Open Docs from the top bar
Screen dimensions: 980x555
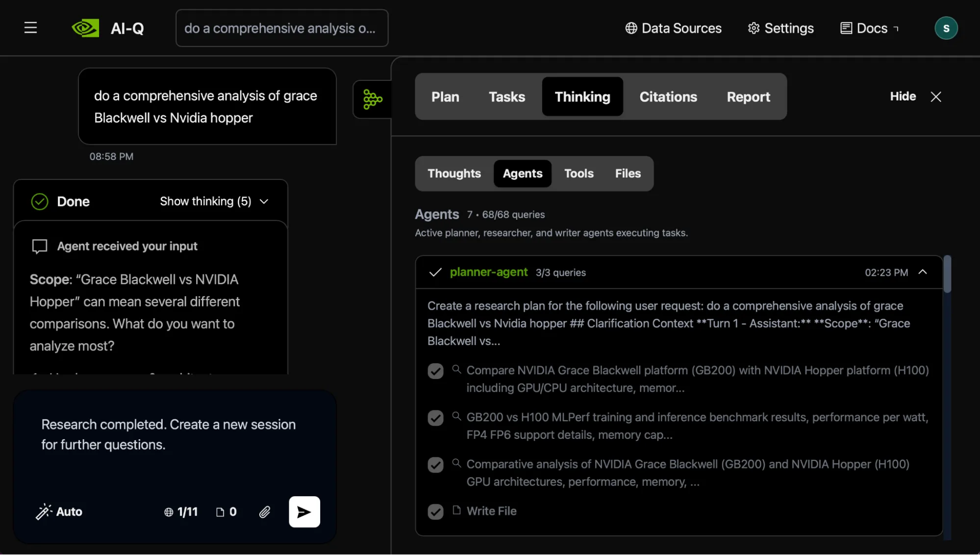tap(868, 28)
